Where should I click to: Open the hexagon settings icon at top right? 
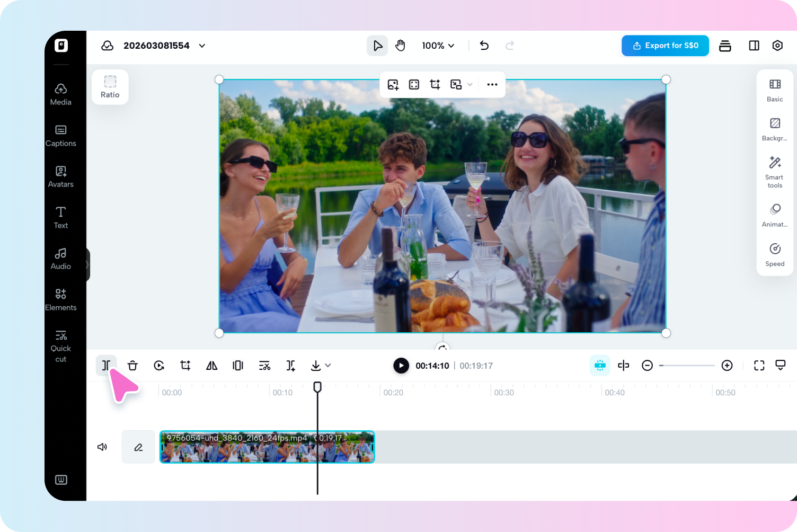[x=777, y=46]
